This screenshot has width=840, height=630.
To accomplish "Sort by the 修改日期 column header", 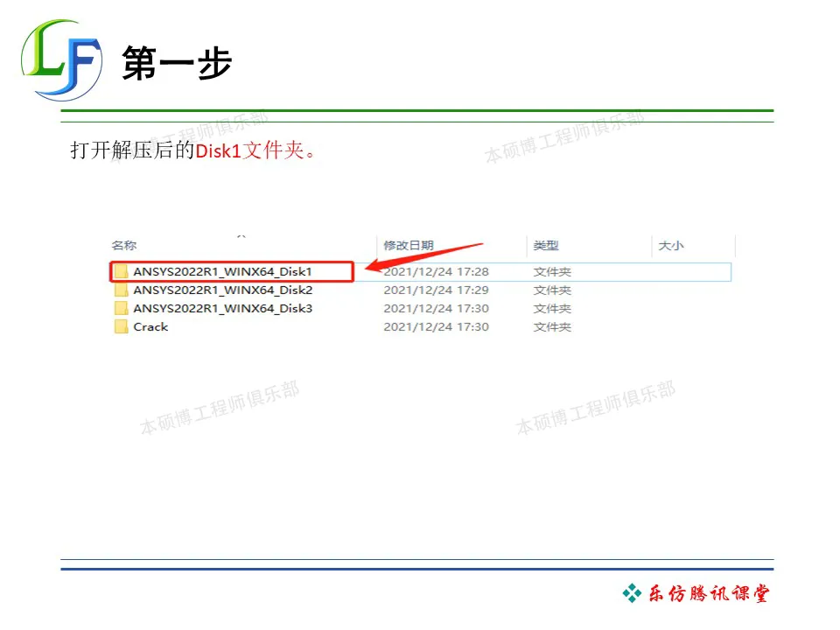I will pos(409,245).
